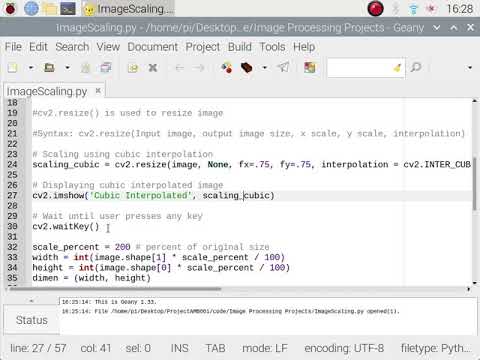Click the Open file toolbar icon

coord(49,68)
